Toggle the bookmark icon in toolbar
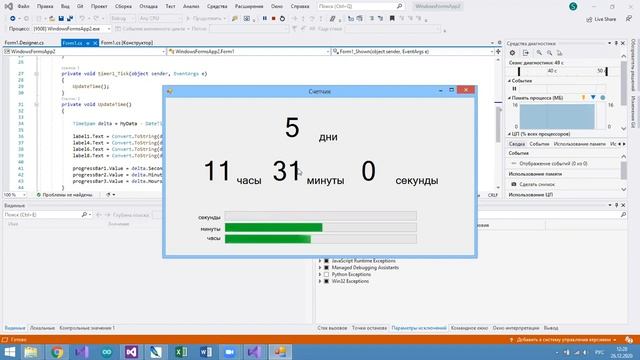The image size is (640, 360). pos(392,18)
